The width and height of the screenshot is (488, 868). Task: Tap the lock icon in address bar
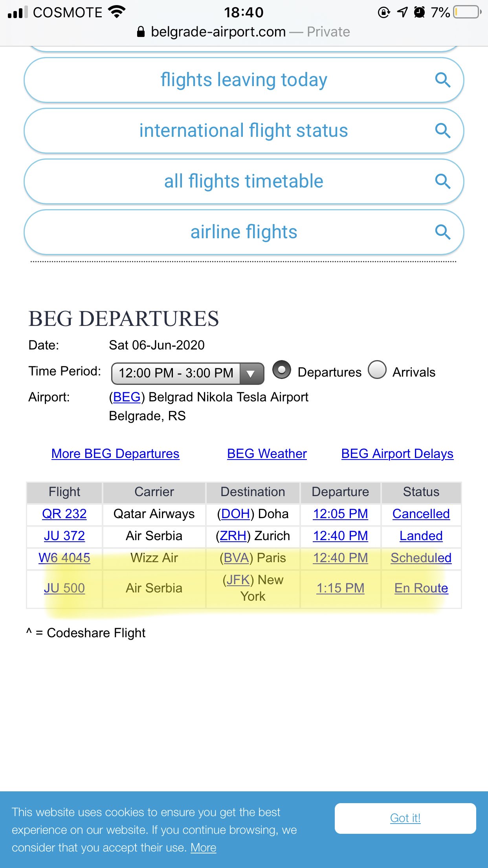(141, 32)
